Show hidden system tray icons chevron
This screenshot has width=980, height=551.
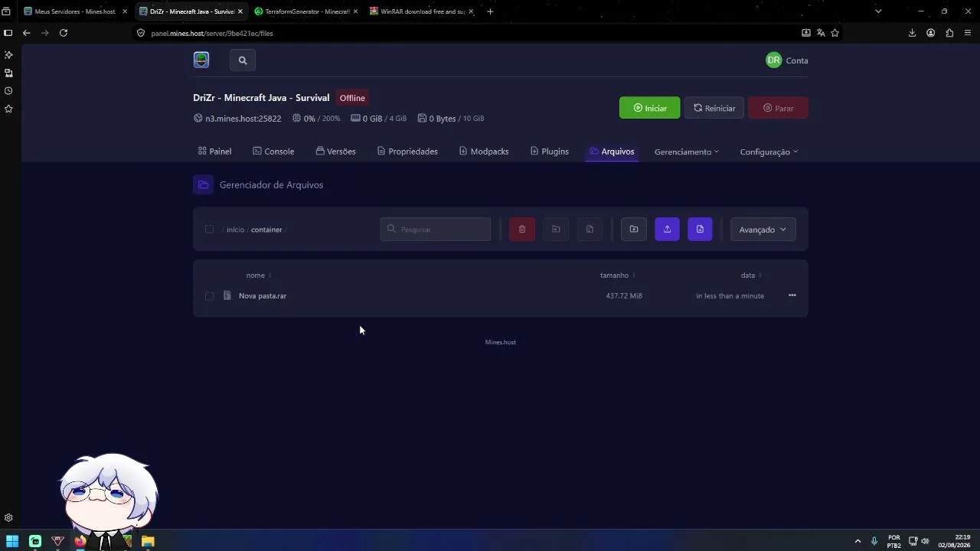[x=857, y=541]
